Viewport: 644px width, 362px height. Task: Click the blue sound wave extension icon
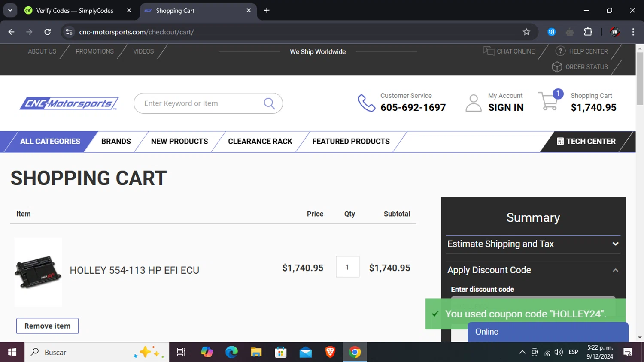[552, 32]
